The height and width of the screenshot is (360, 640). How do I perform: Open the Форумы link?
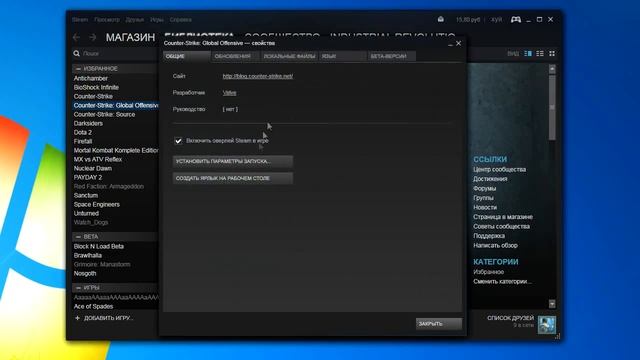click(484, 188)
